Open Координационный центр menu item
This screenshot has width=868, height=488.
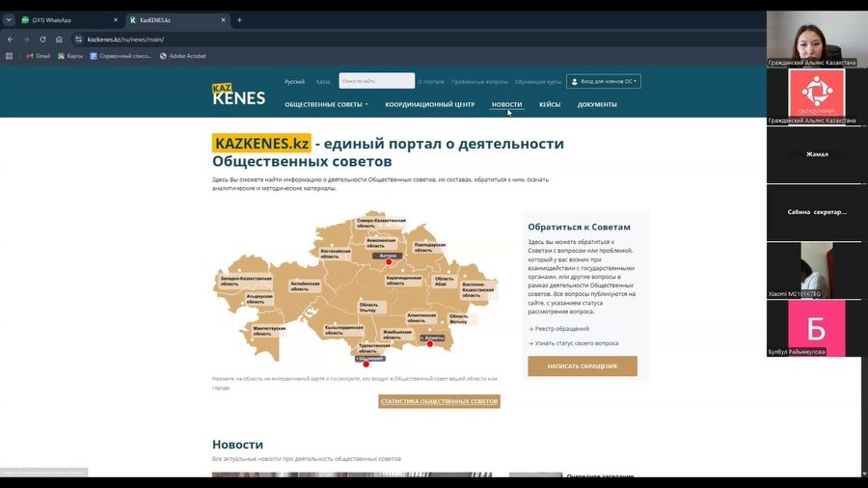click(x=429, y=104)
